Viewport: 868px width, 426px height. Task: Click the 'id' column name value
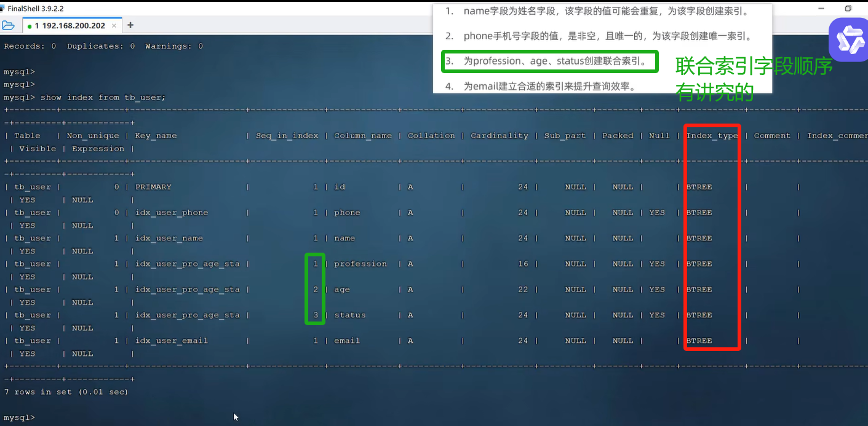(340, 187)
